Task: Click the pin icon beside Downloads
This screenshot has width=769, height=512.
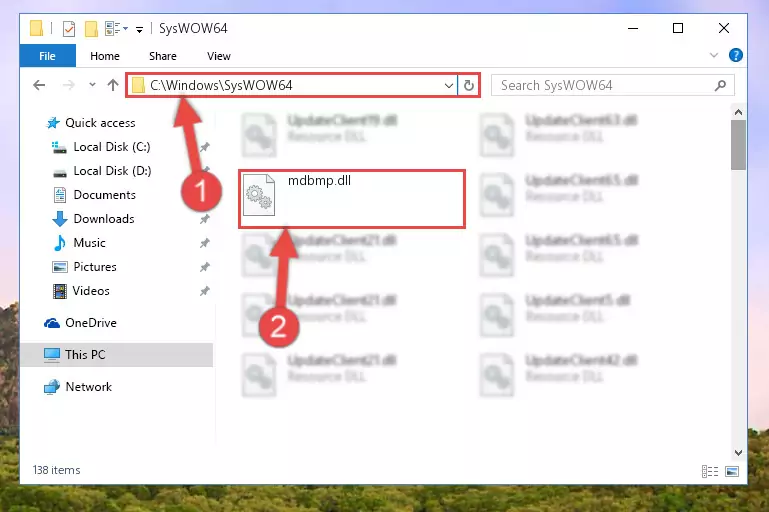Action: point(205,219)
